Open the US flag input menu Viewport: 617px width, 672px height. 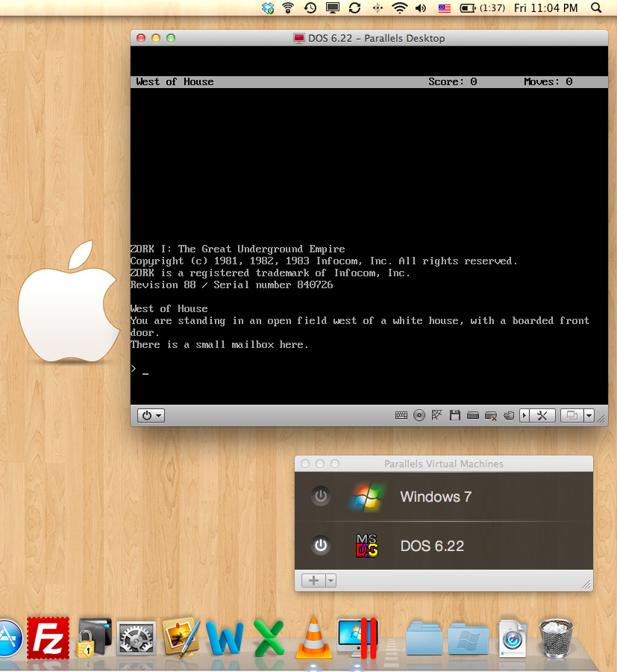[x=445, y=8]
